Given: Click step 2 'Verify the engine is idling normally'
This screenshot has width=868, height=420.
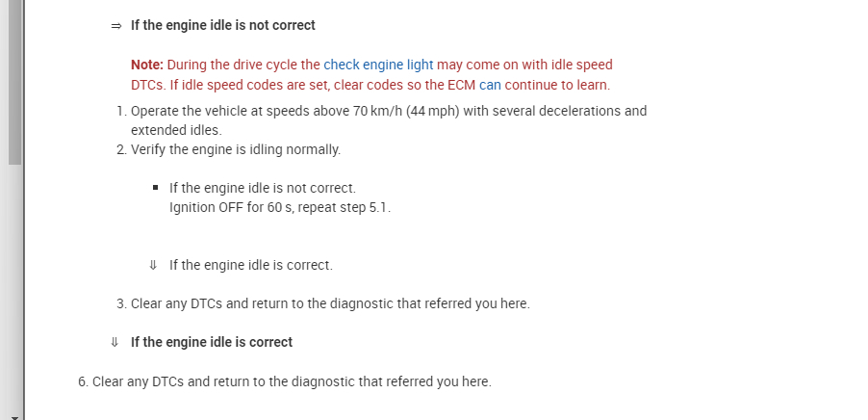Looking at the screenshot, I should tap(236, 149).
